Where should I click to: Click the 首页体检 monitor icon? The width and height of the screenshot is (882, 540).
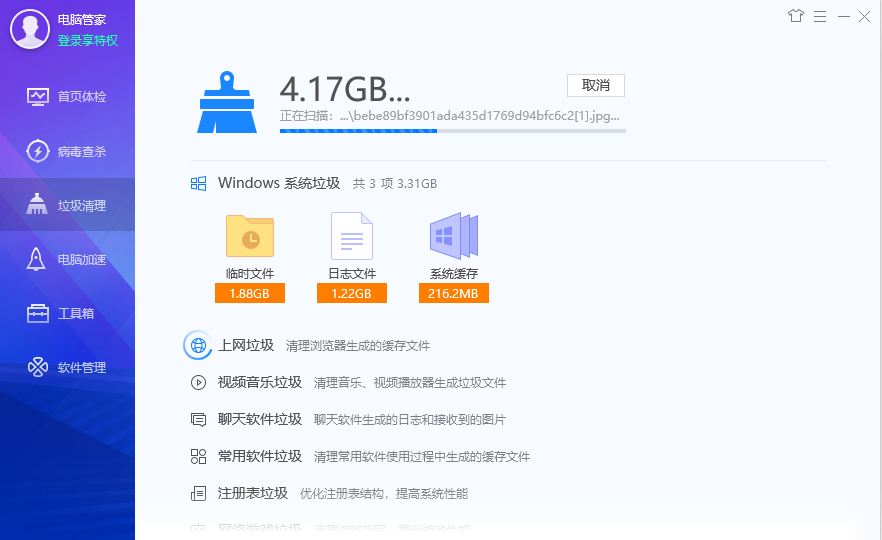coord(38,97)
